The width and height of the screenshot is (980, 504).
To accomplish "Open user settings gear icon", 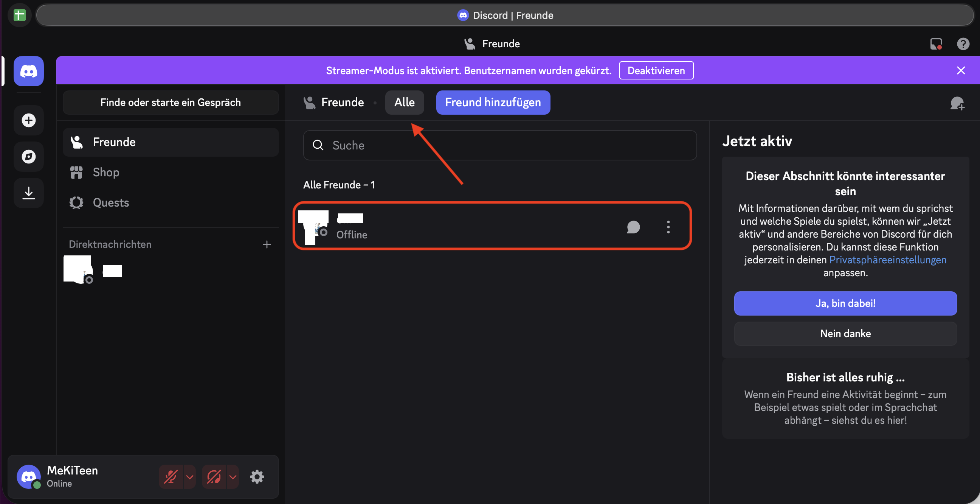I will click(x=257, y=477).
